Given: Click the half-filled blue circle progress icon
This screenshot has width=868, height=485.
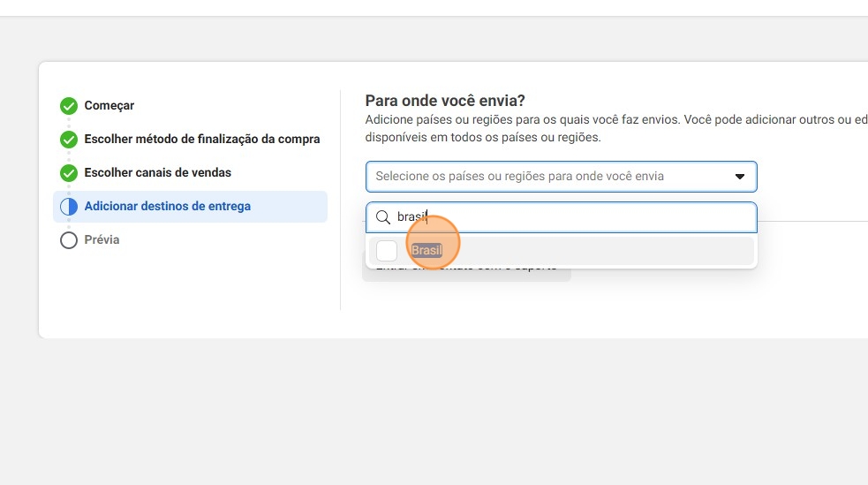Looking at the screenshot, I should [x=69, y=207].
